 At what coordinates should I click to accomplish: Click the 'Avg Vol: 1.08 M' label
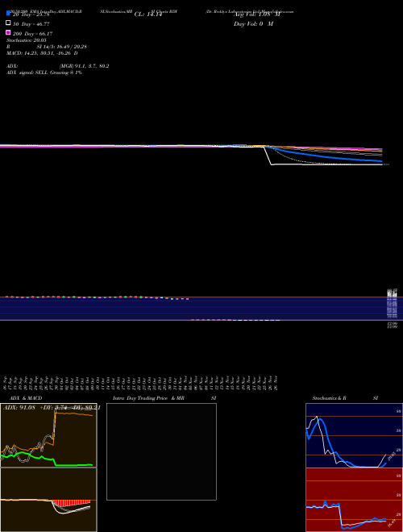[x=257, y=15]
